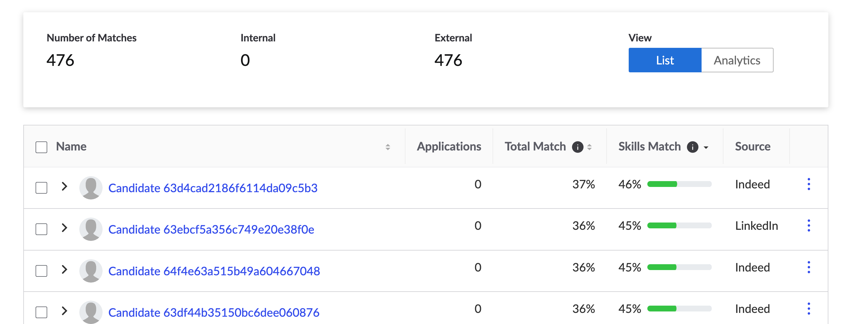Click the Total Match column sort arrows
This screenshot has height=324, width=868.
(x=589, y=147)
